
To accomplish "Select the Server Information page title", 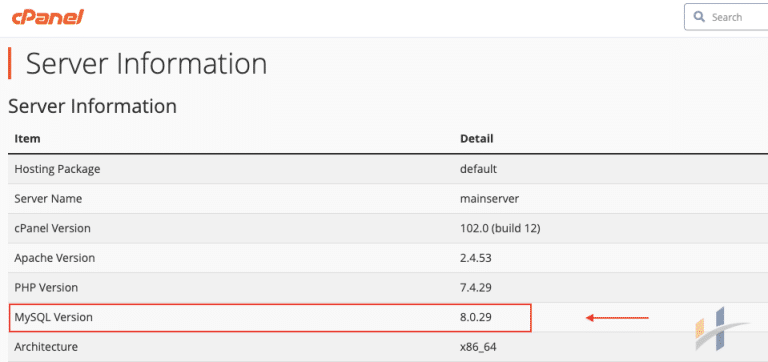I will coord(146,64).
